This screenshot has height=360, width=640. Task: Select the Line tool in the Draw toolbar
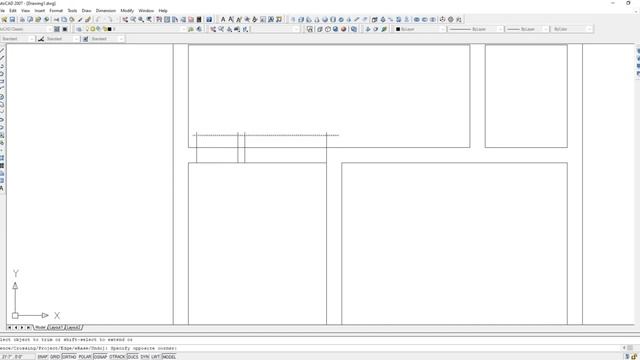coord(2,51)
